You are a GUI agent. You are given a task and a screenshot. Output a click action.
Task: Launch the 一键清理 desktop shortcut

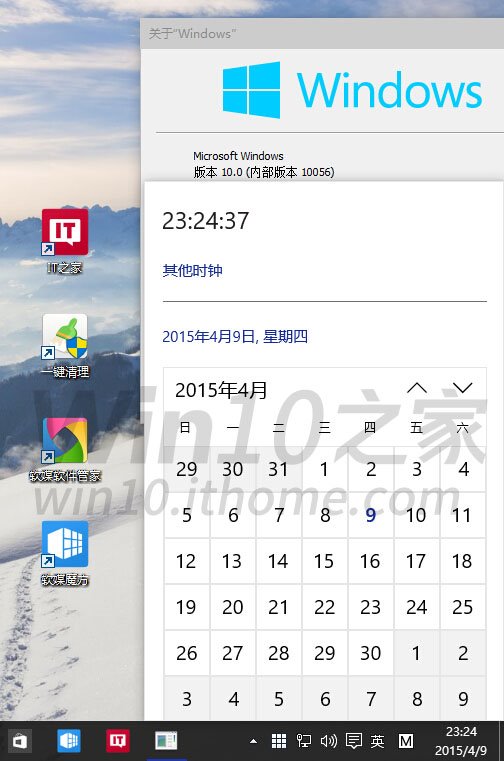[x=65, y=345]
